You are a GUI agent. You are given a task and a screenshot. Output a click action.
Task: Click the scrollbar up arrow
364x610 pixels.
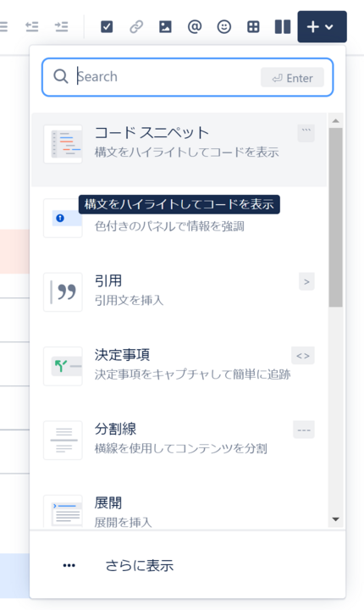click(x=335, y=121)
